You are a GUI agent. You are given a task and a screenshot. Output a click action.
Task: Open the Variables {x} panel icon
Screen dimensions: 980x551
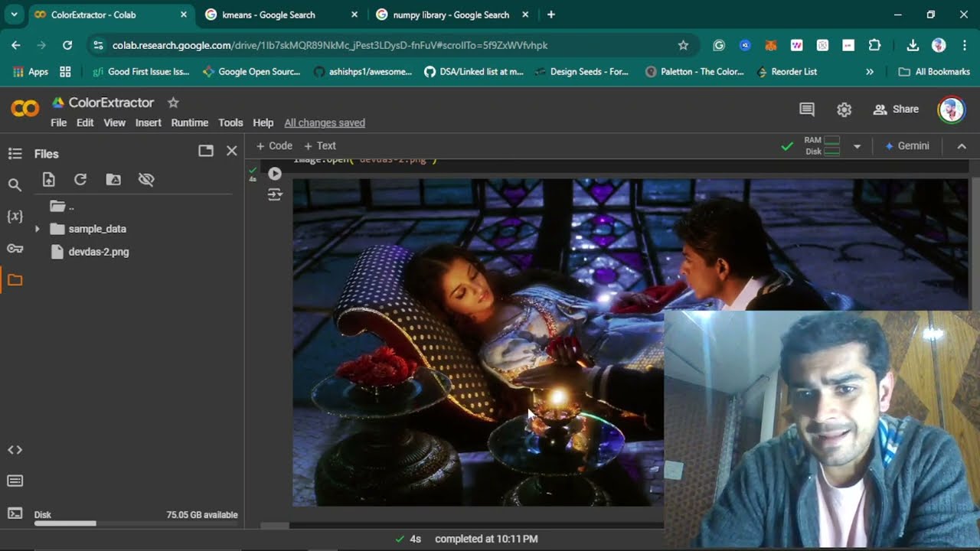[15, 216]
